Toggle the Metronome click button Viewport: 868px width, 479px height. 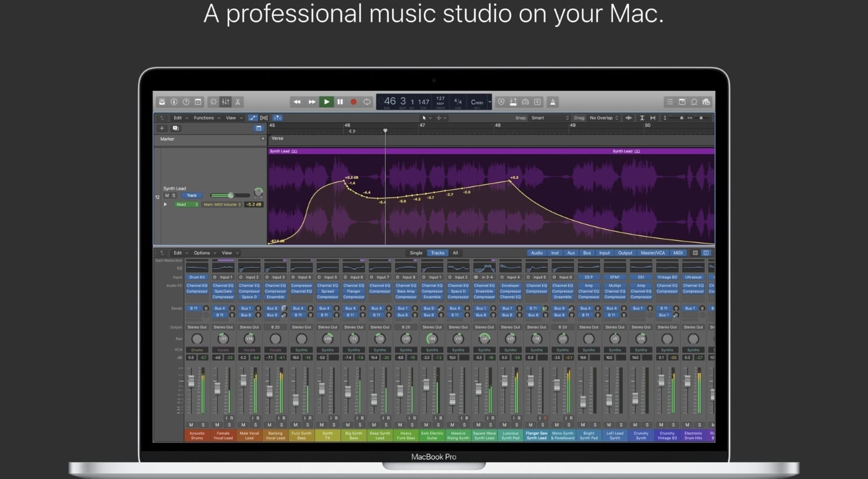(x=553, y=102)
